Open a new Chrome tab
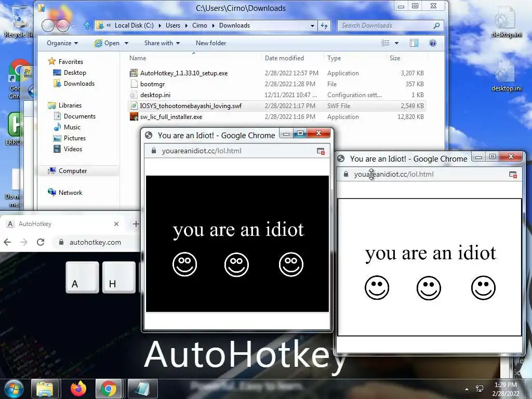The height and width of the screenshot is (399, 532). tap(136, 224)
